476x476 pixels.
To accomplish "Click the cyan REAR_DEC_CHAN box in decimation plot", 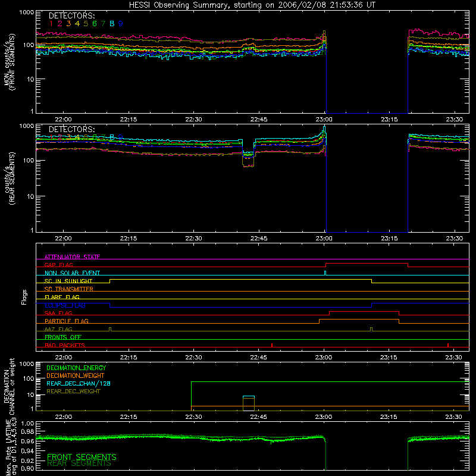I will tap(249, 396).
